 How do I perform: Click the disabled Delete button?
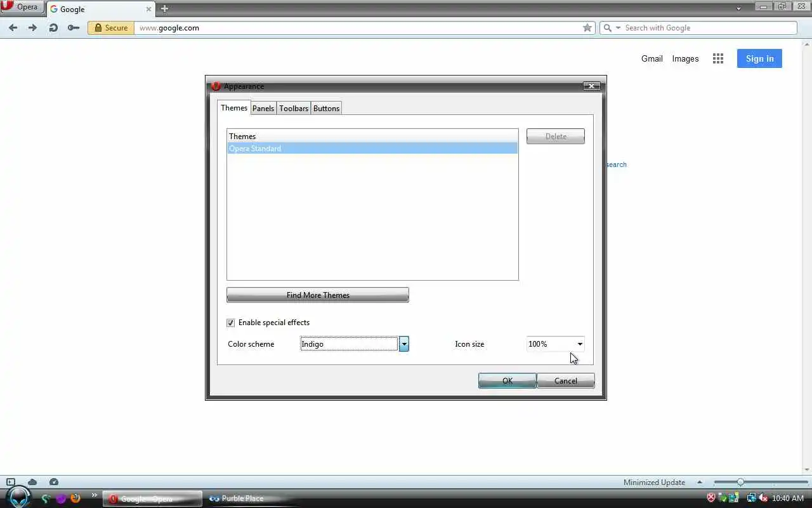tap(556, 137)
